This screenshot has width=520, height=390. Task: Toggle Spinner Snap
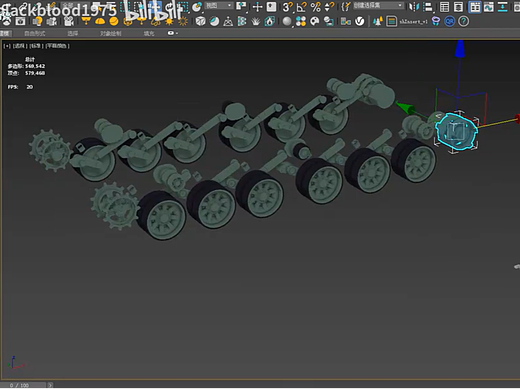pos(329,7)
